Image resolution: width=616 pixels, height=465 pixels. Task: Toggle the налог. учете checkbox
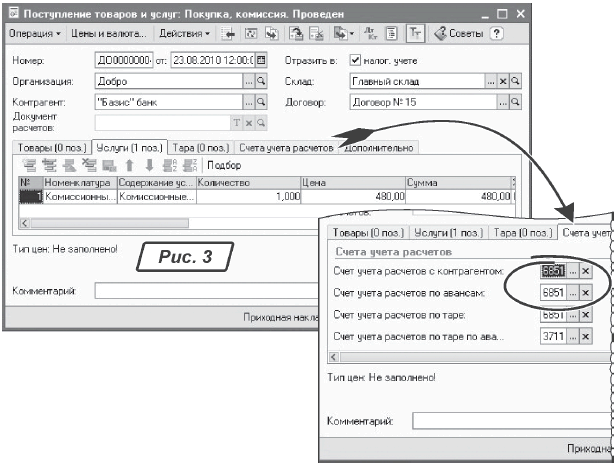click(x=355, y=60)
